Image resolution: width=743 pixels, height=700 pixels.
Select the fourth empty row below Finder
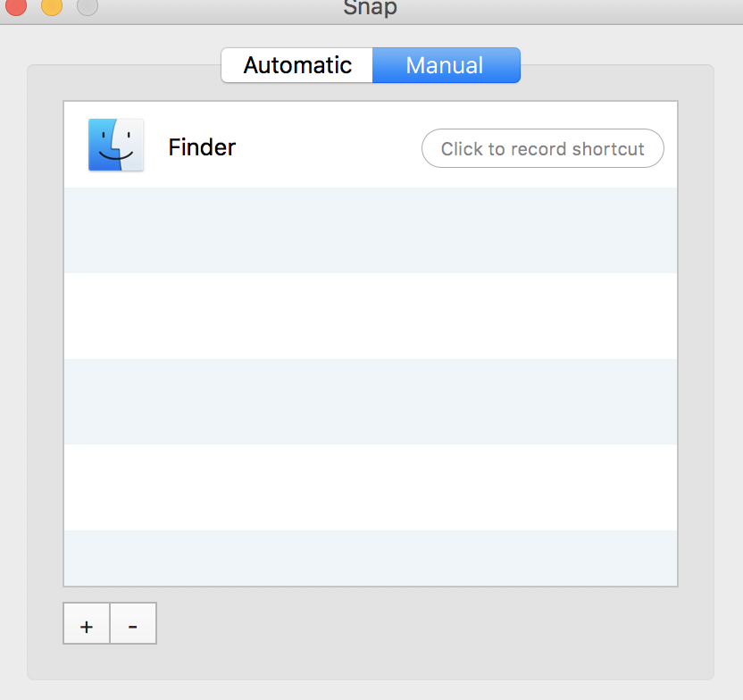[370, 487]
